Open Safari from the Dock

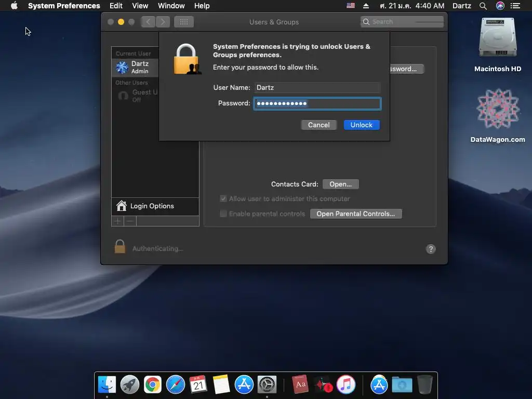(x=176, y=384)
